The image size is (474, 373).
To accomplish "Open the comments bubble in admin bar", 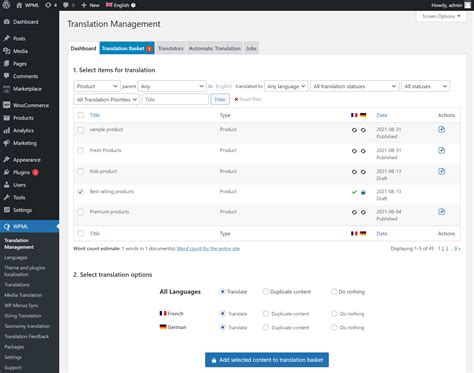I will [69, 5].
